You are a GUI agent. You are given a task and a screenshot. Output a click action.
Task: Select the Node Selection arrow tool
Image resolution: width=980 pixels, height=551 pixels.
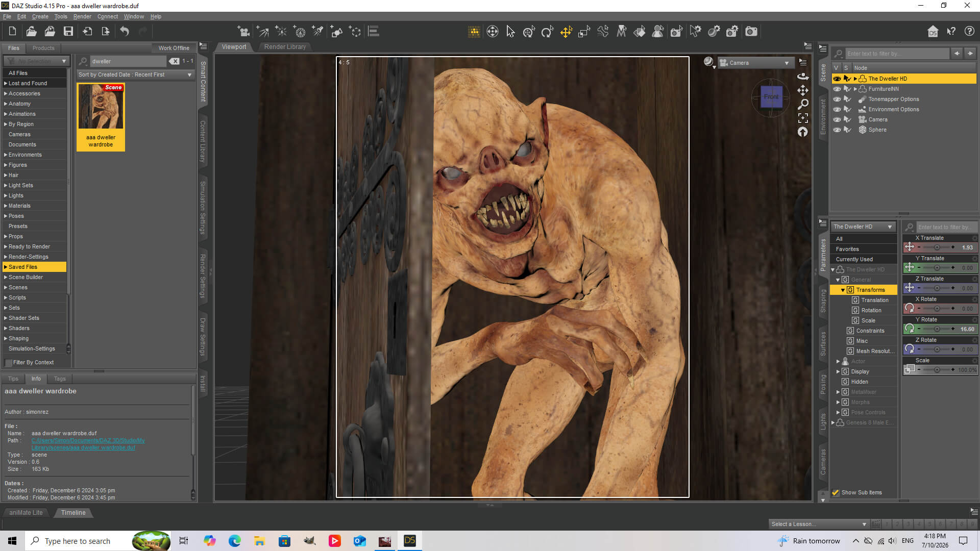pyautogui.click(x=510, y=32)
